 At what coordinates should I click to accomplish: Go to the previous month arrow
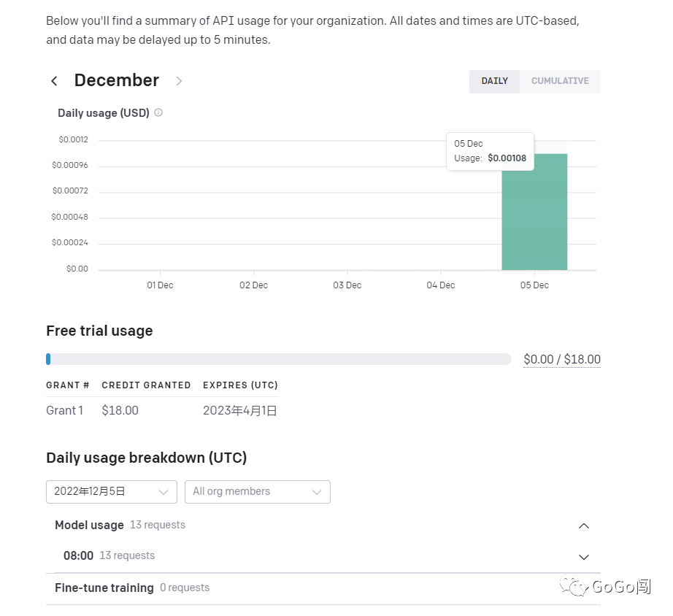point(54,81)
